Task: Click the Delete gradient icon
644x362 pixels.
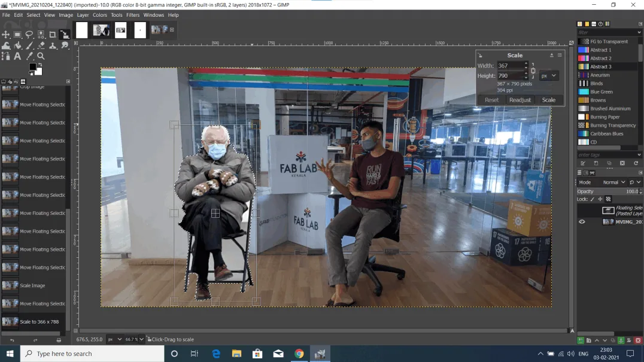Action: pyautogui.click(x=622, y=163)
